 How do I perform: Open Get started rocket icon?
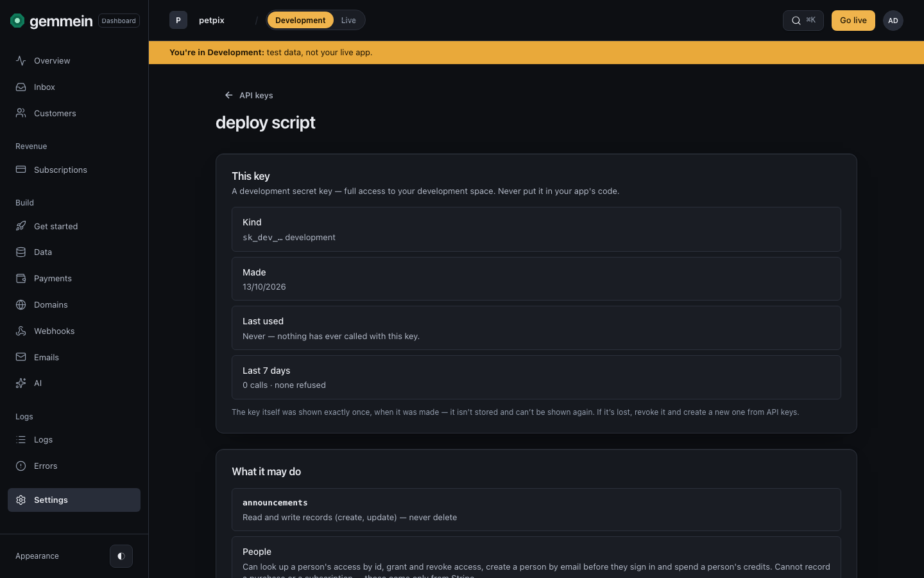point(21,226)
